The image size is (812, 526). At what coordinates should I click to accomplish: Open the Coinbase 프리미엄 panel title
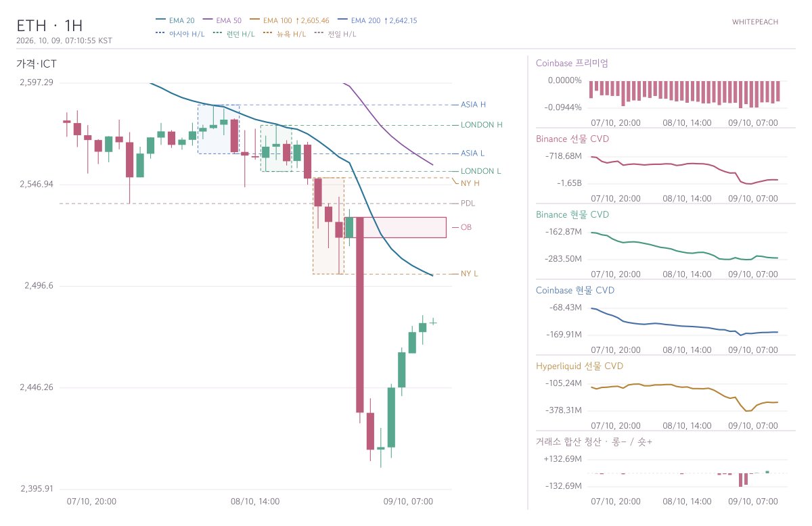[572, 63]
